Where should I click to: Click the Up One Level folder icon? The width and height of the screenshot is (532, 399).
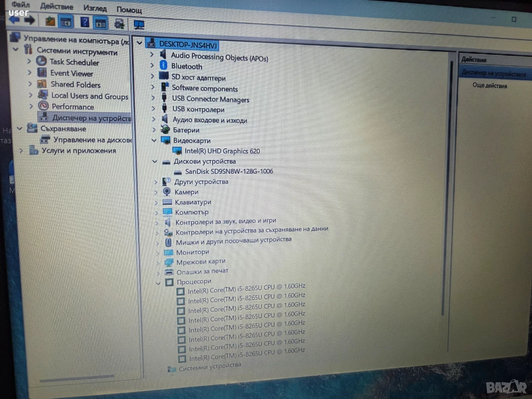pos(50,21)
